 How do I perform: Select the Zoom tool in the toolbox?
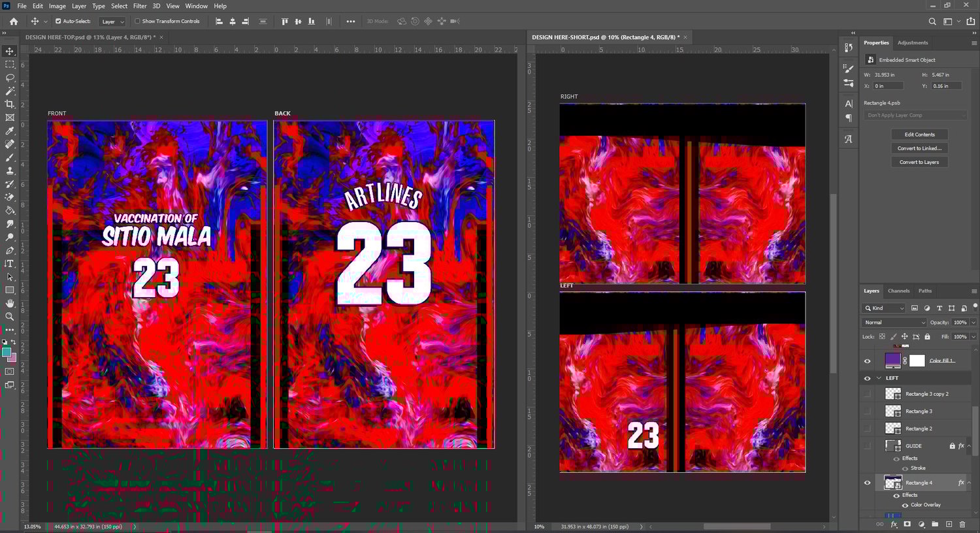(10, 317)
